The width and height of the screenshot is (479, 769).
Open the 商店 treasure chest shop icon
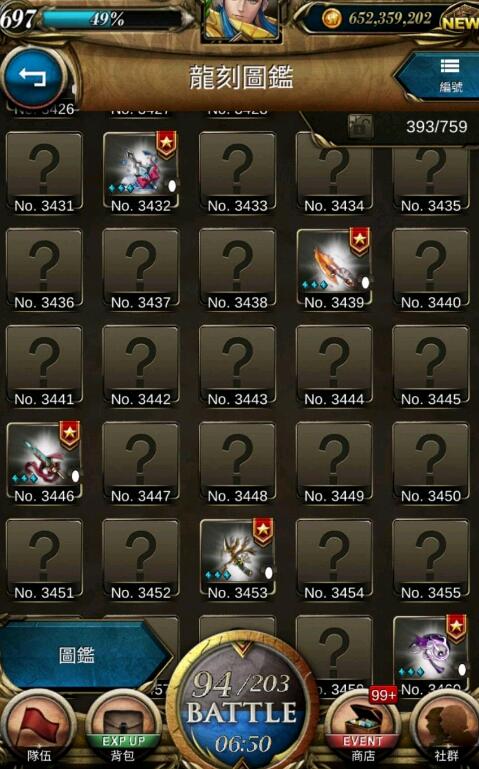(363, 727)
